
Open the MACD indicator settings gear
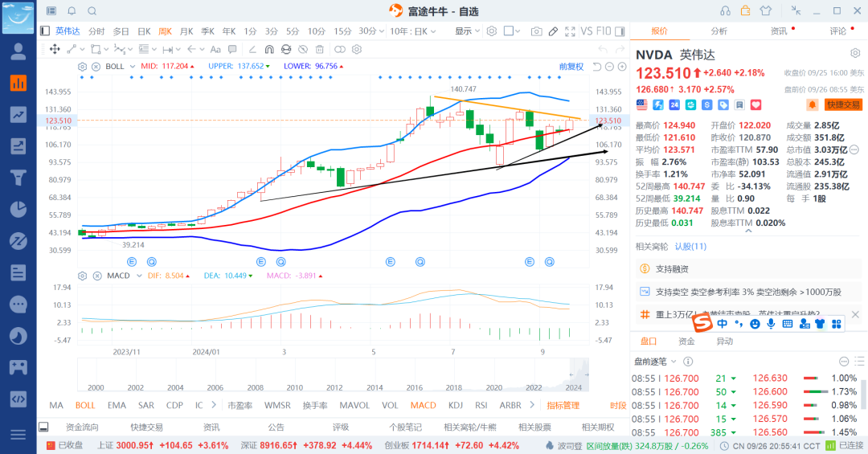tap(83, 276)
